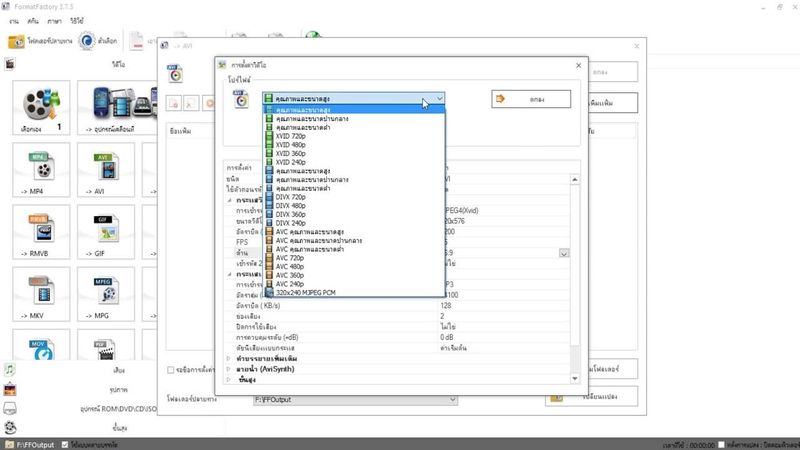Open the -> AVI conversion tile in main window

point(106,170)
